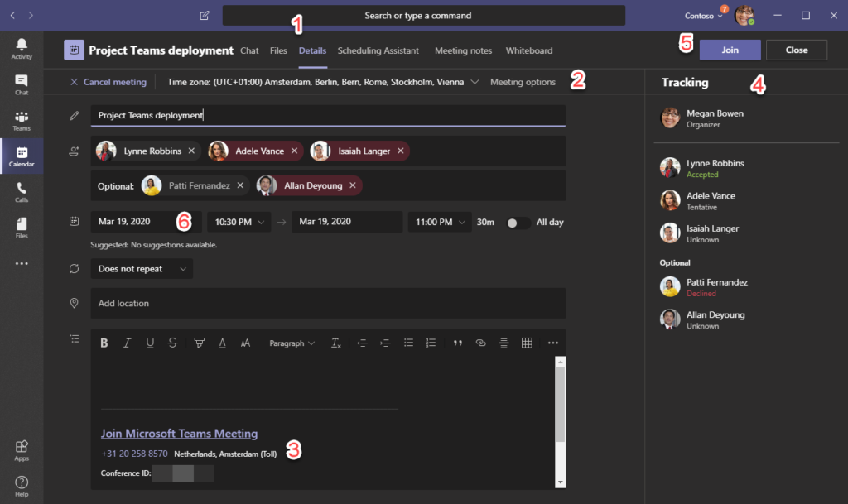This screenshot has width=848, height=504.
Task: Click the +31 20 258 8570 dial-in number
Action: pos(134,454)
